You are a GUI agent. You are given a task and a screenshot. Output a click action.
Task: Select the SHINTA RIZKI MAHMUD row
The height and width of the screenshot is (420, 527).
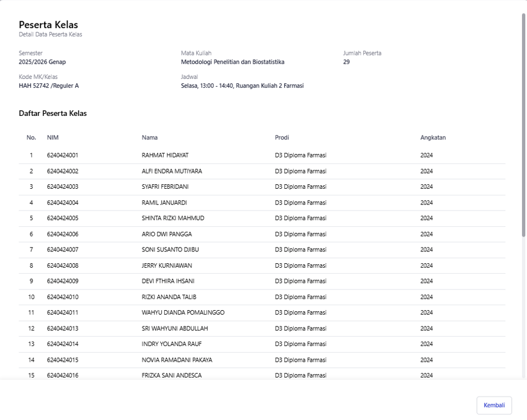(x=262, y=218)
